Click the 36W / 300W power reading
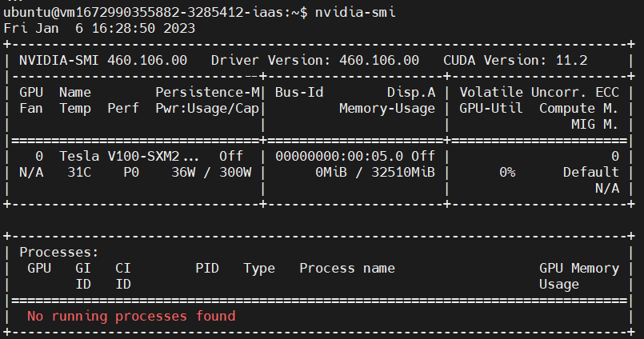This screenshot has width=644, height=339. coord(211,173)
